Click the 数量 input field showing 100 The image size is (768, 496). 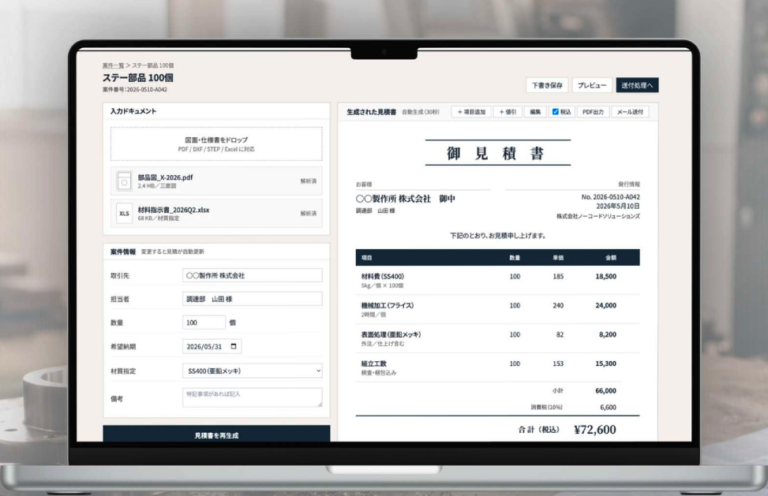pyautogui.click(x=204, y=323)
